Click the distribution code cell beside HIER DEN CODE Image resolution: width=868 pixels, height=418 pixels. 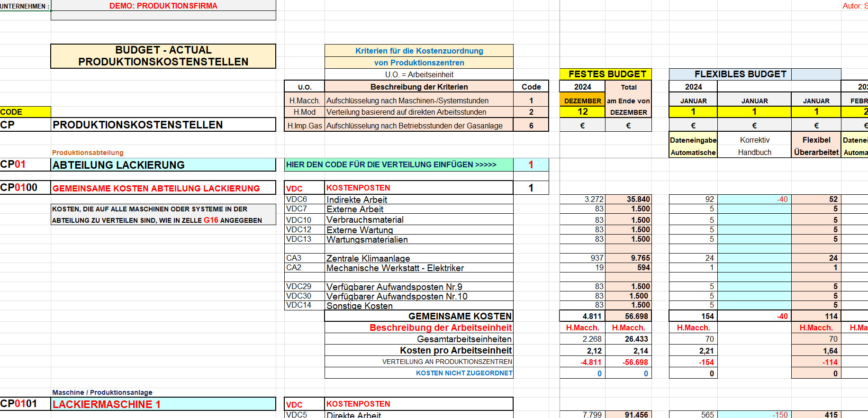(531, 164)
